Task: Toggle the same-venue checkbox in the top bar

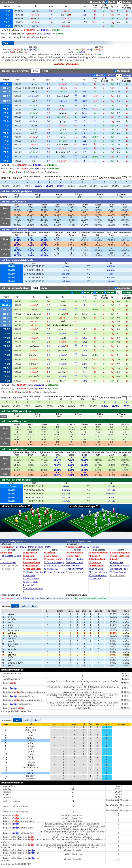Action: point(91,2)
